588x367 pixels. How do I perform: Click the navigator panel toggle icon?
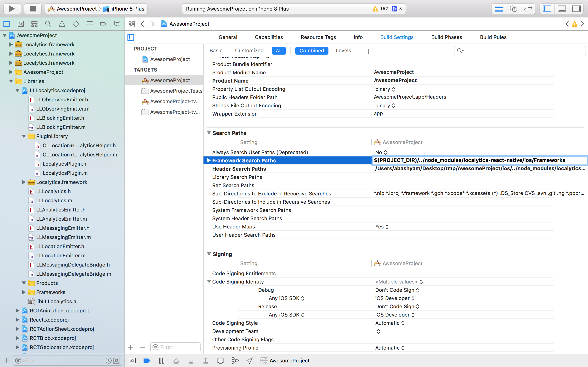(548, 8)
